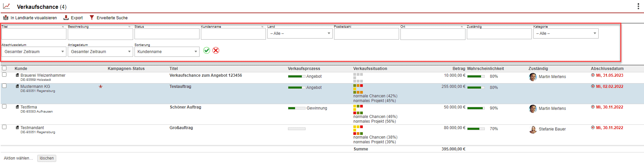
Task: Select the Testfirma row checkbox
Action: tap(4, 106)
